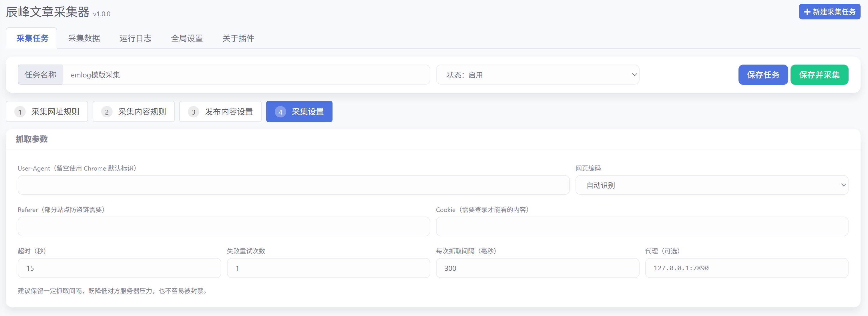868x316 pixels.
Task: Click the chevron arrow of 状态 selector
Action: (x=634, y=75)
